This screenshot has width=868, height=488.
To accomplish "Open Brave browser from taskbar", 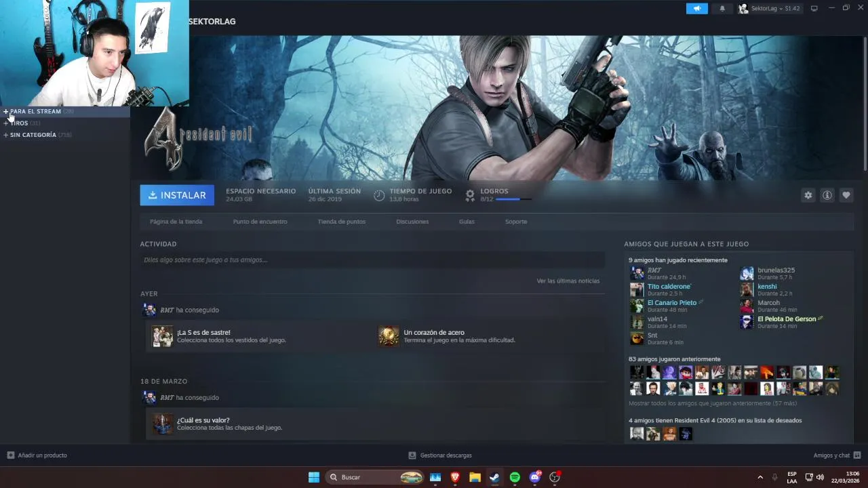I will (455, 477).
